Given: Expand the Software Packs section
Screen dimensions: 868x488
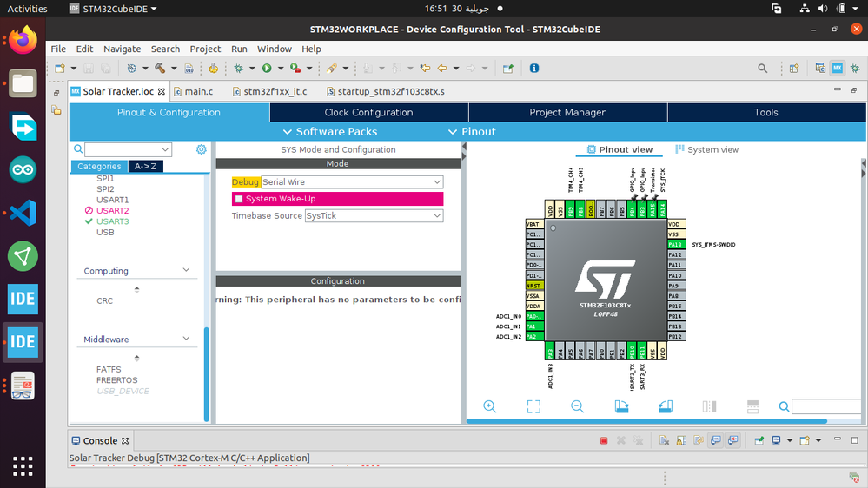Looking at the screenshot, I should point(330,132).
